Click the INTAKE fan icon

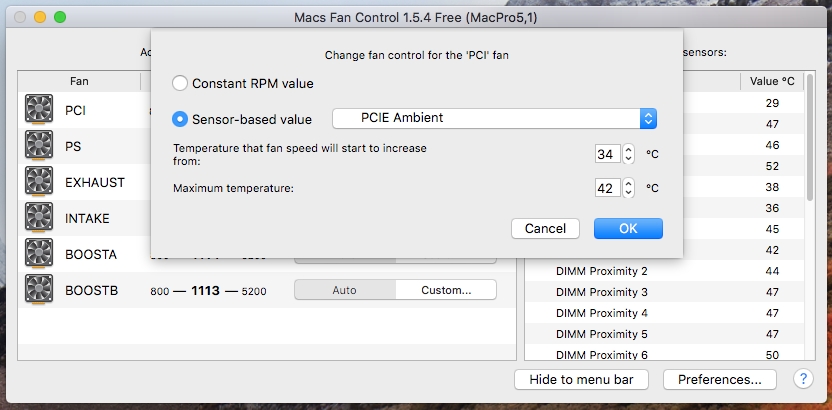(39, 218)
